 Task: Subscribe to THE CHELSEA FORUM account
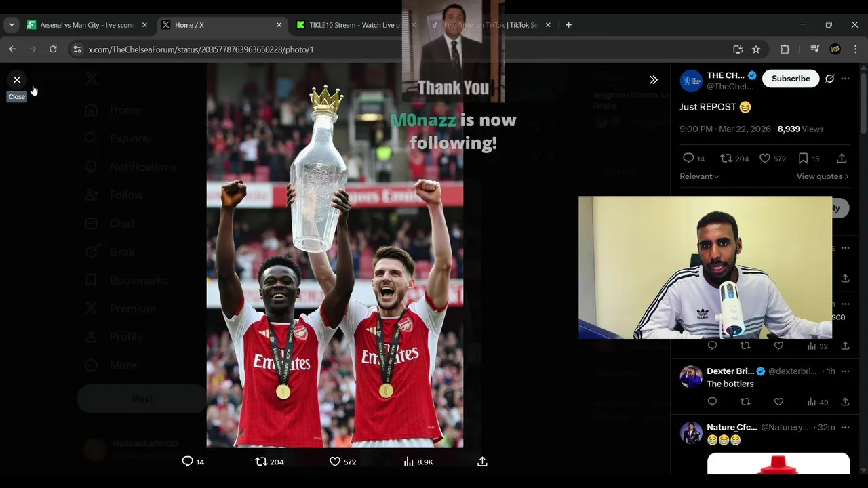[791, 79]
